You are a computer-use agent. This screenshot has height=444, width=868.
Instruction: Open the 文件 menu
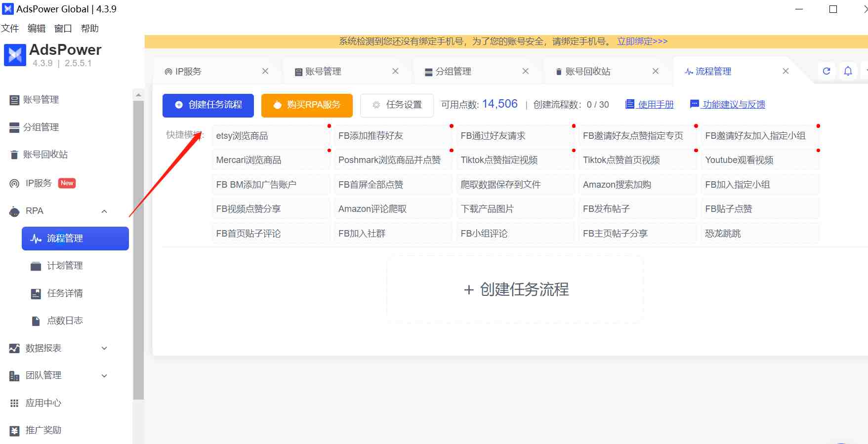[10, 29]
